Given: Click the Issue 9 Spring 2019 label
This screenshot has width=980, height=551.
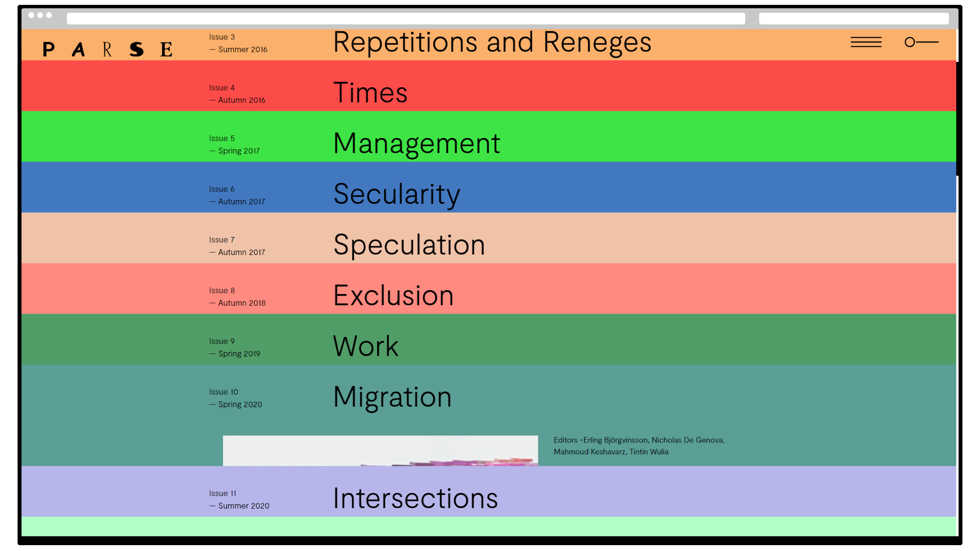Looking at the screenshot, I should (235, 348).
